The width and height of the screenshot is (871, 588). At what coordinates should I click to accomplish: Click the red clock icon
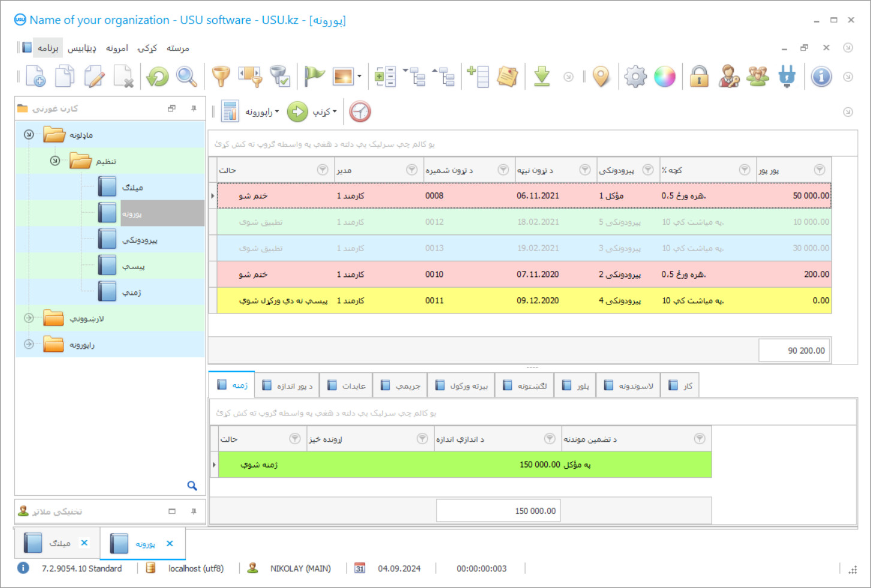click(x=360, y=111)
